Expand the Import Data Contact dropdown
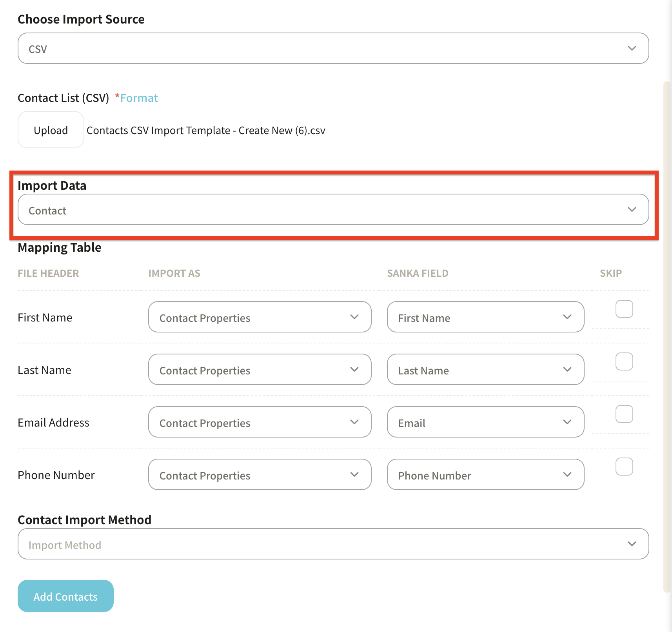672x632 pixels. coord(333,210)
